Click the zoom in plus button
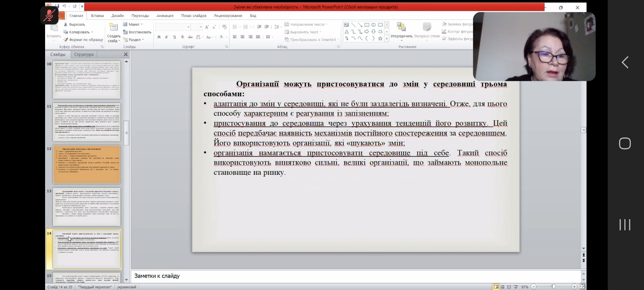The height and width of the screenshot is (290, 644). click(574, 287)
